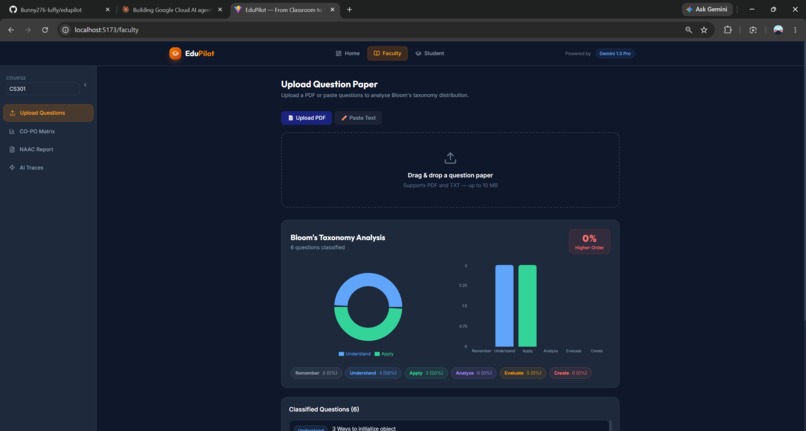Click the green Apply donut segment

tap(368, 333)
